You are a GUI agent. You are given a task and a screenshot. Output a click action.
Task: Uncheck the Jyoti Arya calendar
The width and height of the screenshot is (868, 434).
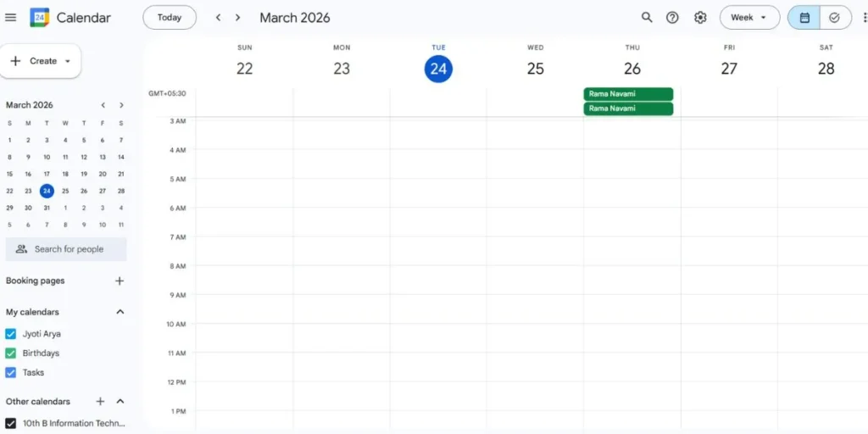(11, 334)
